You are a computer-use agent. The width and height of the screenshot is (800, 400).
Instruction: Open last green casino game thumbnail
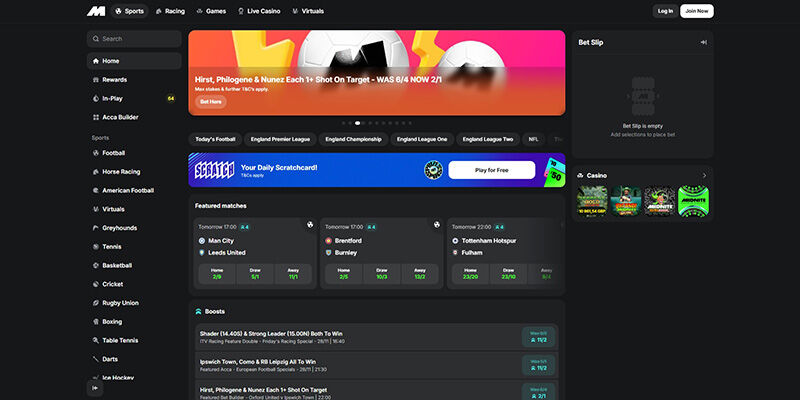[x=693, y=201]
